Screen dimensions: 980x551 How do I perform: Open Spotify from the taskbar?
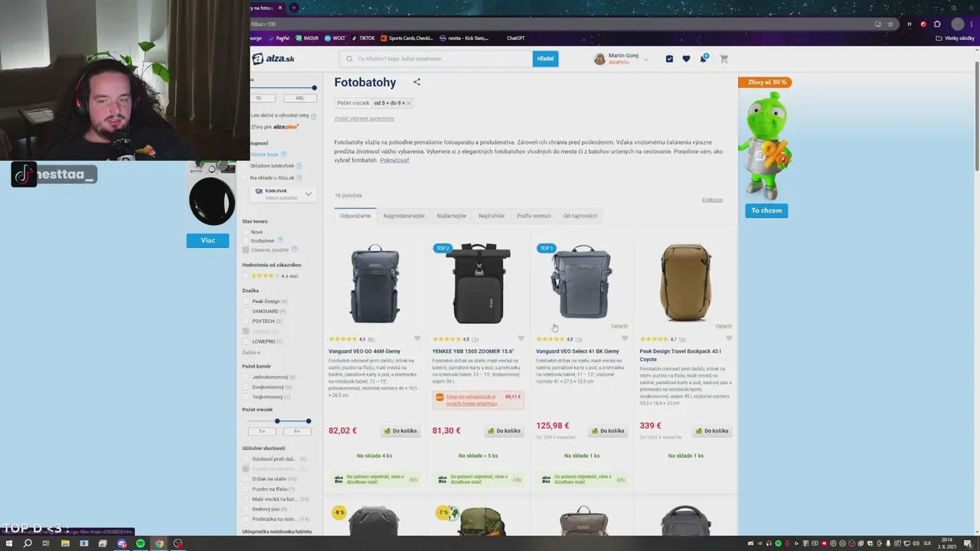140,543
